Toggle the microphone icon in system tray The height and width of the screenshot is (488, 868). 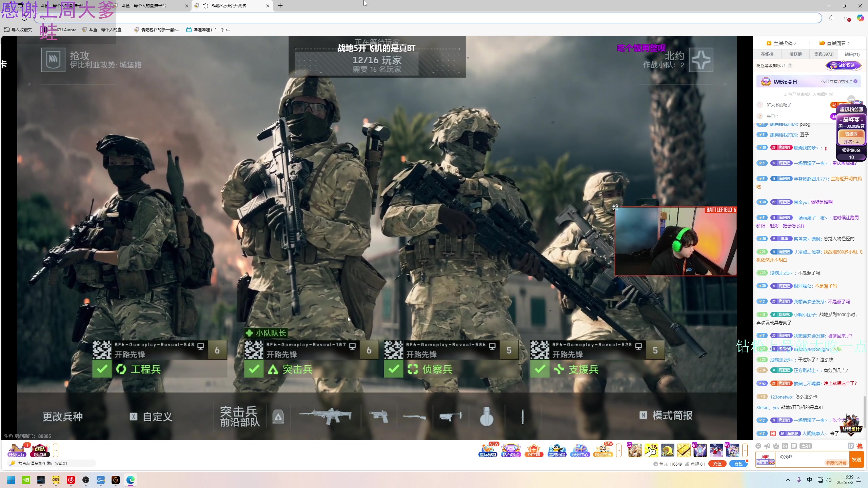point(799,480)
